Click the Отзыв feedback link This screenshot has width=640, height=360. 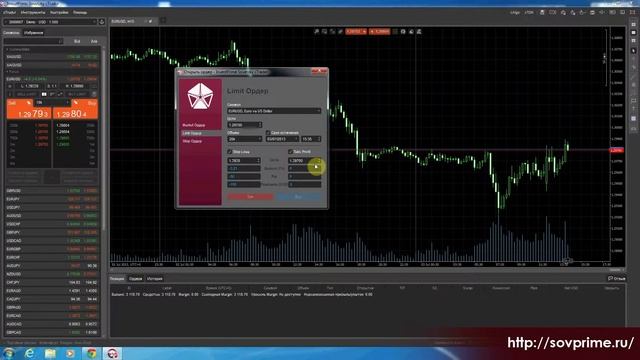617,279
